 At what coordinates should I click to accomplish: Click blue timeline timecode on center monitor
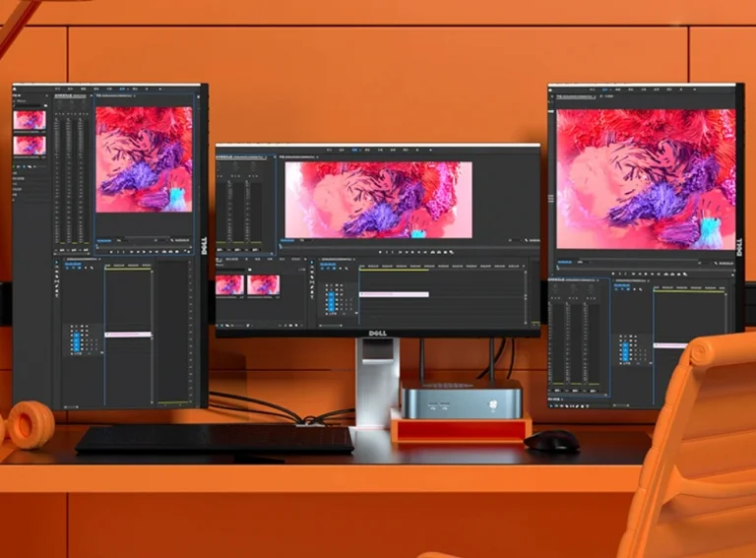coord(329,264)
